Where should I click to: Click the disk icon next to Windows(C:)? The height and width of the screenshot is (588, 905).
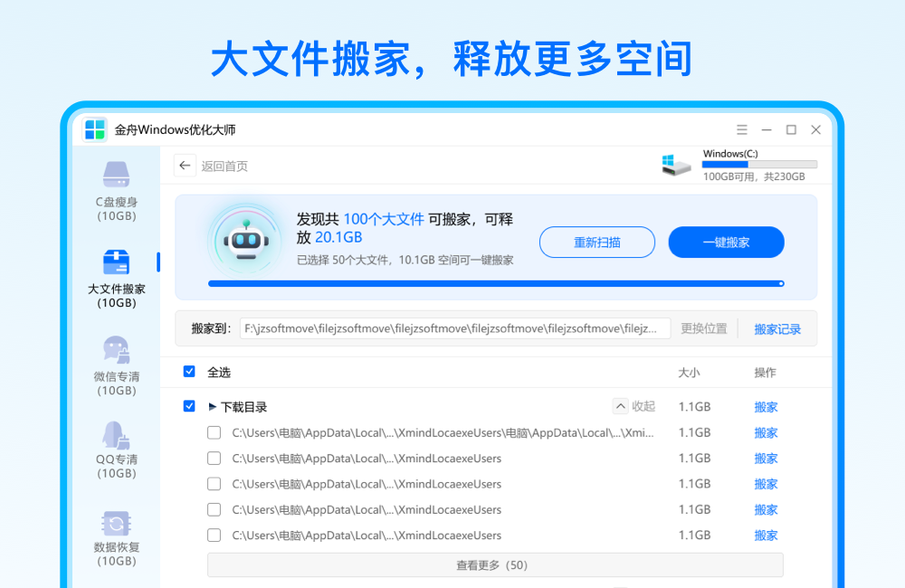[x=676, y=166]
